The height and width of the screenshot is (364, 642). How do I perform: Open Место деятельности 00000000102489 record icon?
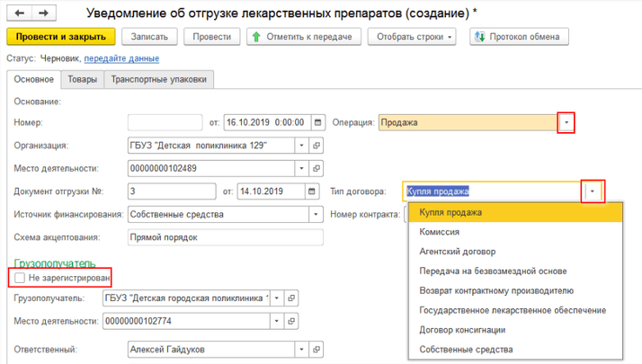click(316, 168)
